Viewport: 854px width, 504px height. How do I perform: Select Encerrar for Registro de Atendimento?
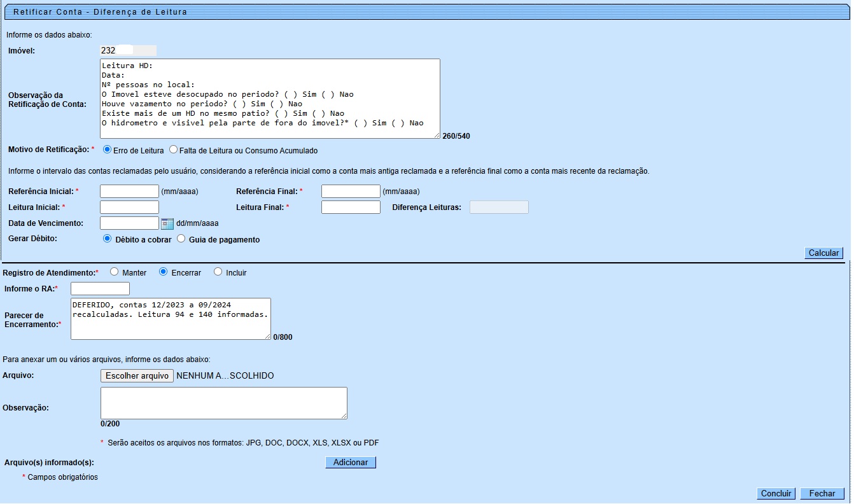point(164,272)
